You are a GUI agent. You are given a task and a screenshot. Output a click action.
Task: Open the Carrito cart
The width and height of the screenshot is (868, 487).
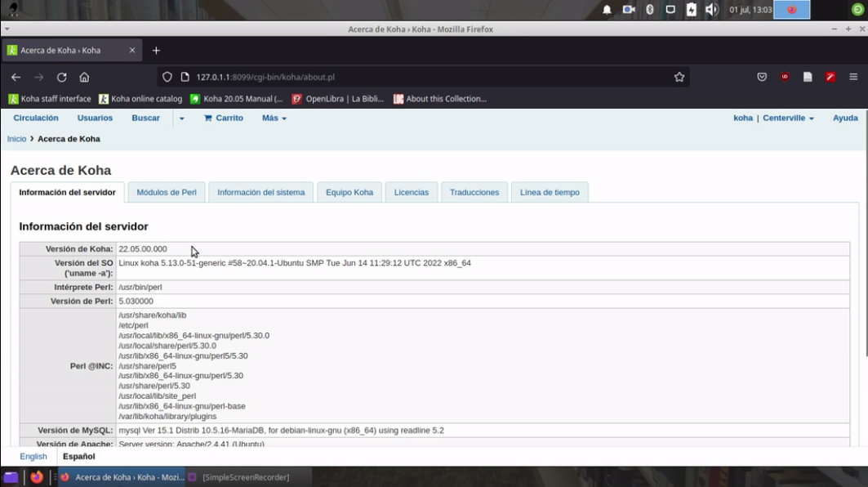pos(224,118)
